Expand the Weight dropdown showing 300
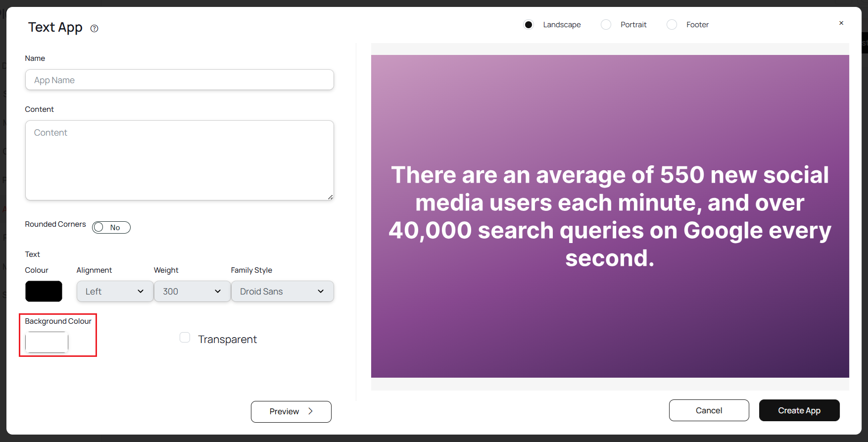868x442 pixels. click(x=192, y=292)
